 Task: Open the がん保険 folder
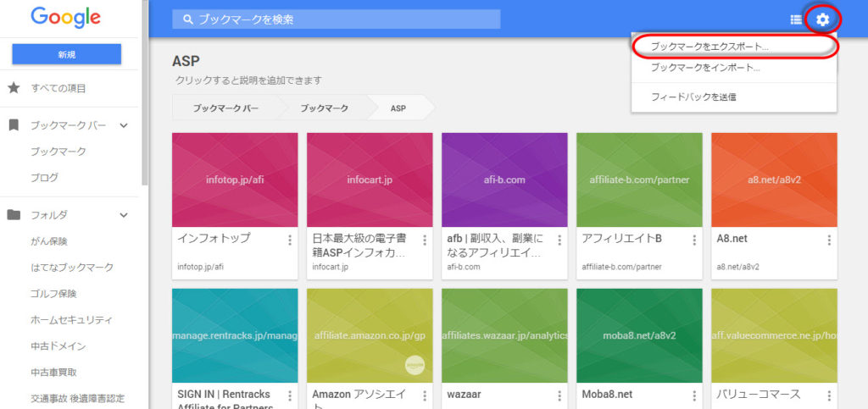point(48,241)
